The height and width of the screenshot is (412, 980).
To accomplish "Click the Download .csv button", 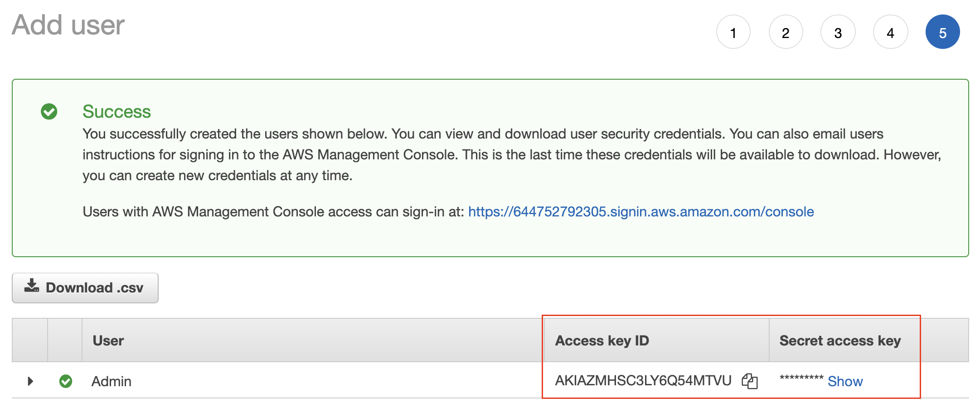I will pyautogui.click(x=85, y=287).
